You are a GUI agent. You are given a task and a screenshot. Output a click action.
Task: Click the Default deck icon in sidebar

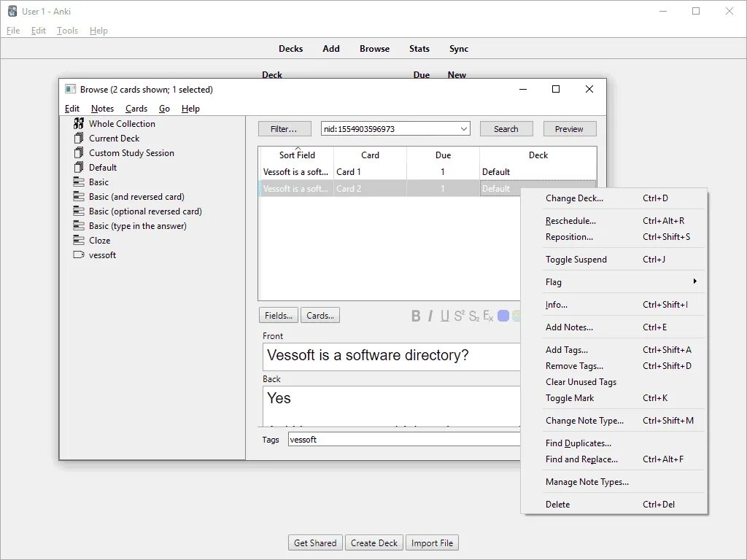[79, 167]
